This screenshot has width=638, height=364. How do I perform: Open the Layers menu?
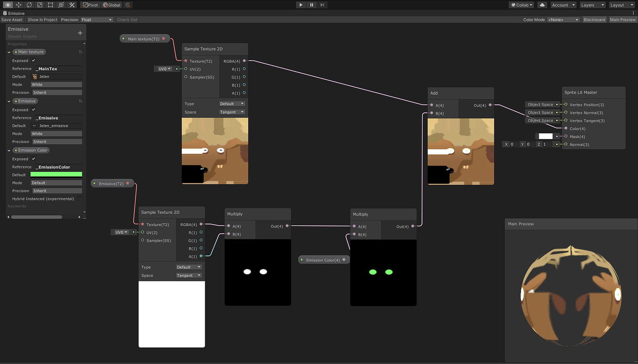[x=592, y=5]
